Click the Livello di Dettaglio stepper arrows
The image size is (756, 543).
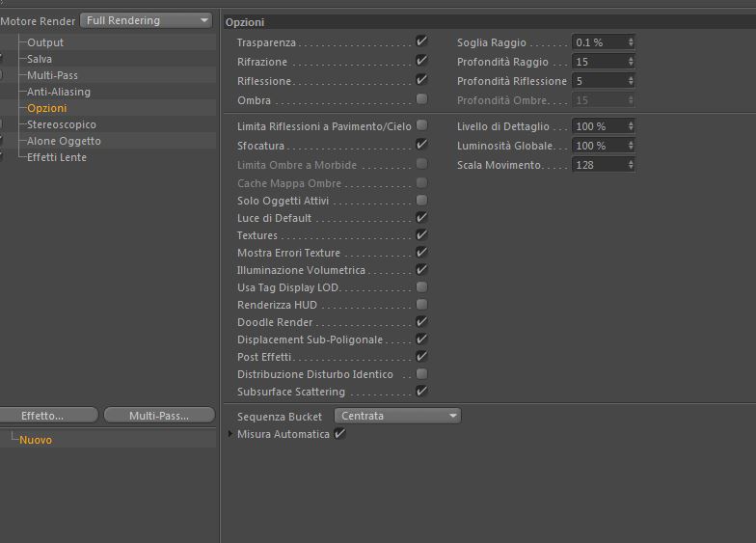click(x=631, y=126)
